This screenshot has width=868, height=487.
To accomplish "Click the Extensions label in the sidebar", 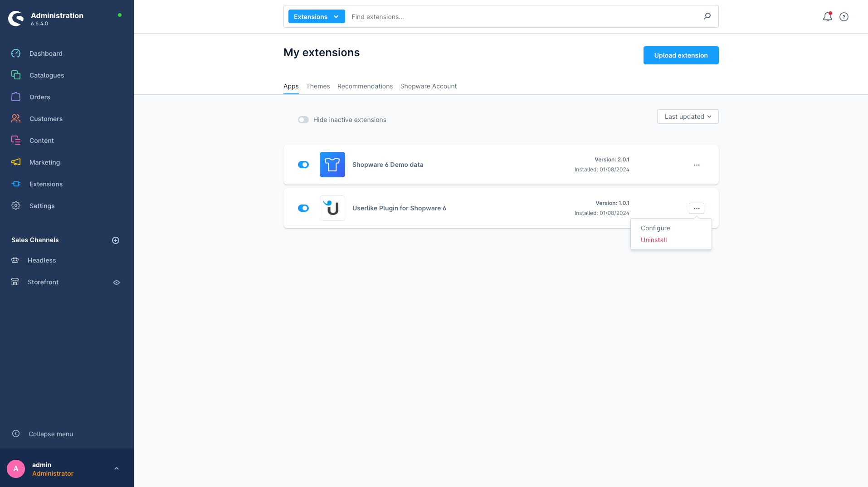I will coord(46,184).
